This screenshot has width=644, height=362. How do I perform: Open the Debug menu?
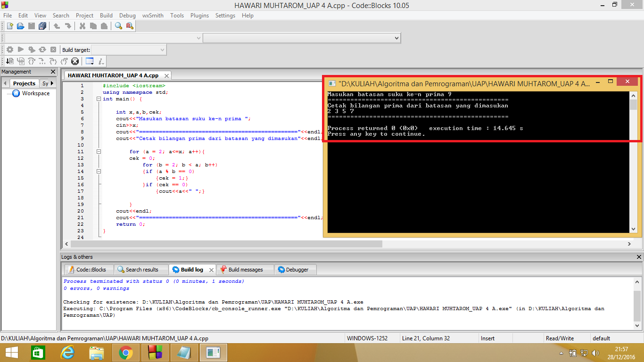pyautogui.click(x=127, y=16)
